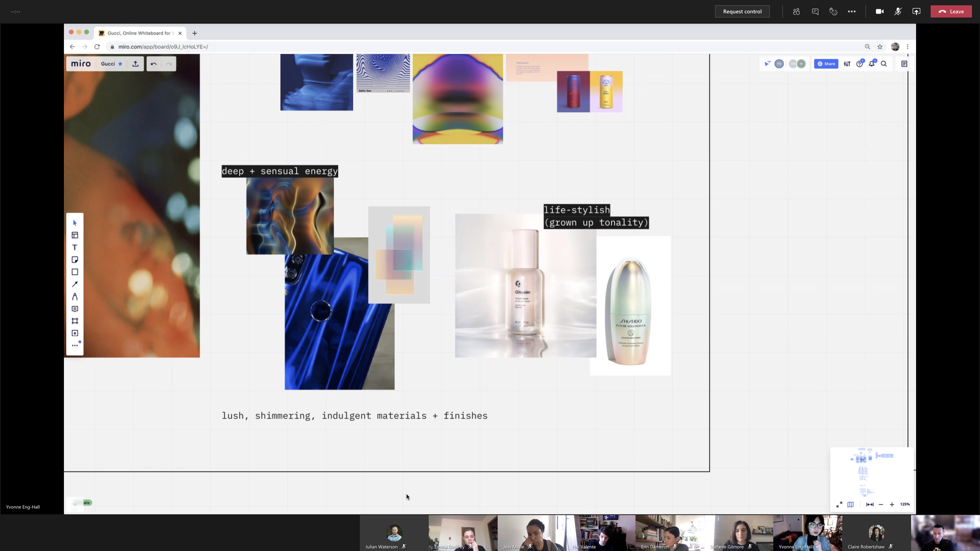Select the Text tool in Miro toolbar

click(x=75, y=248)
